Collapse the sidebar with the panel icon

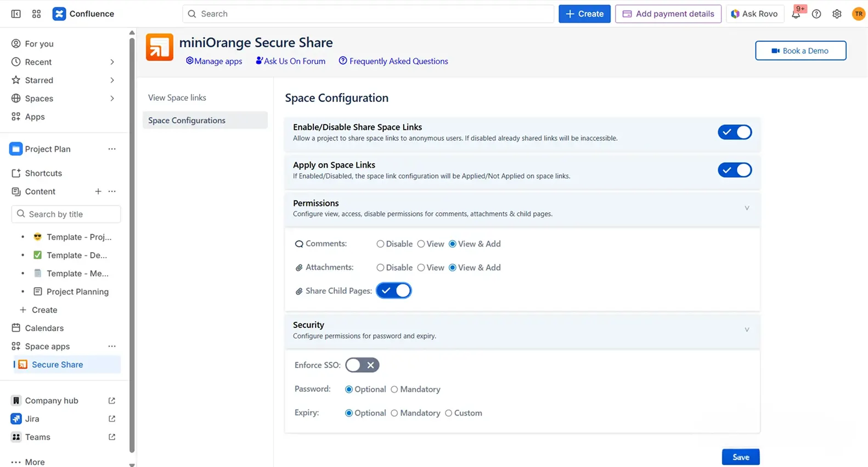(16, 14)
